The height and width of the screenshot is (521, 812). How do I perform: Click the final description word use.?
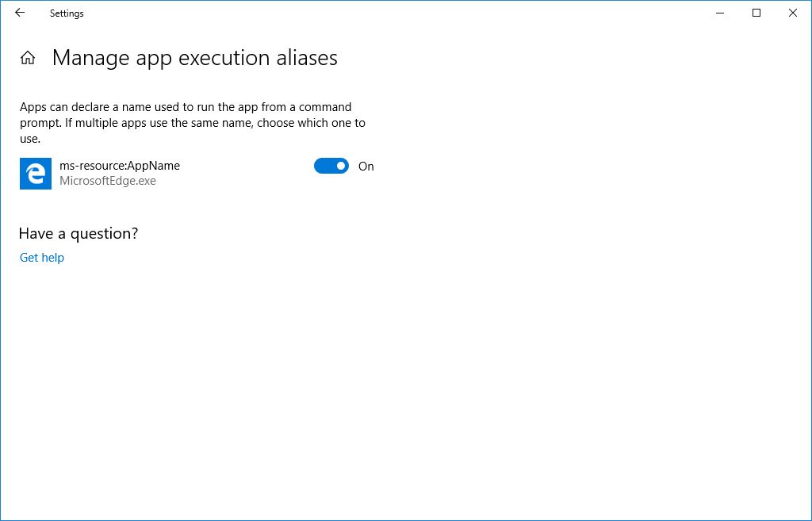[x=30, y=139]
